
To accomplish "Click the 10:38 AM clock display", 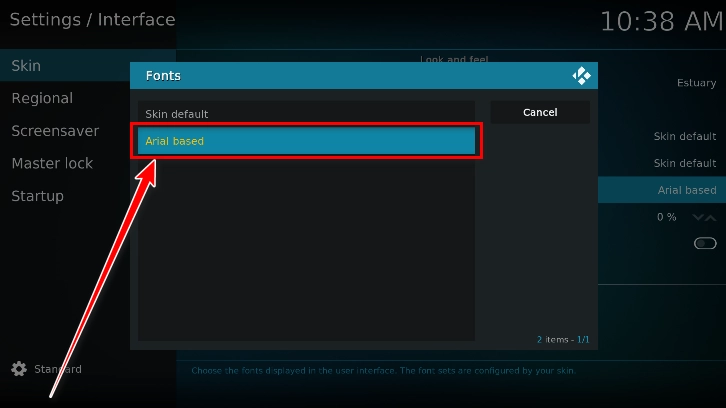I will point(661,21).
